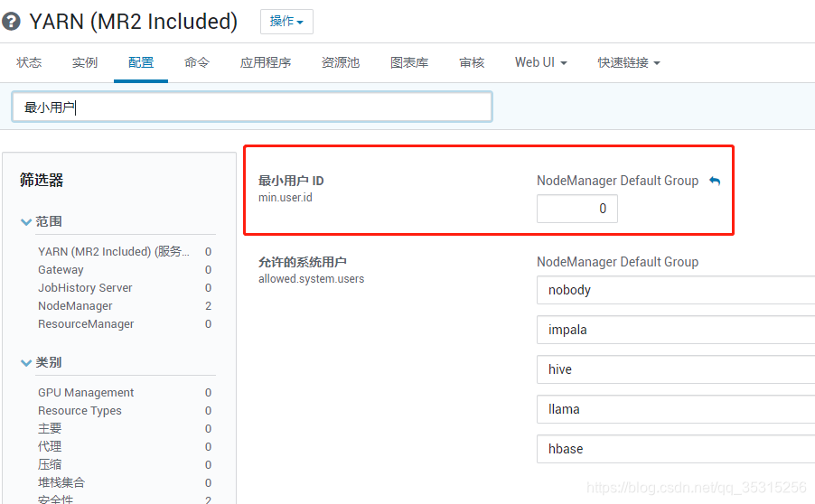815x504 pixels.
Task: Collapse the 类别 category filter section
Action: [x=26, y=363]
